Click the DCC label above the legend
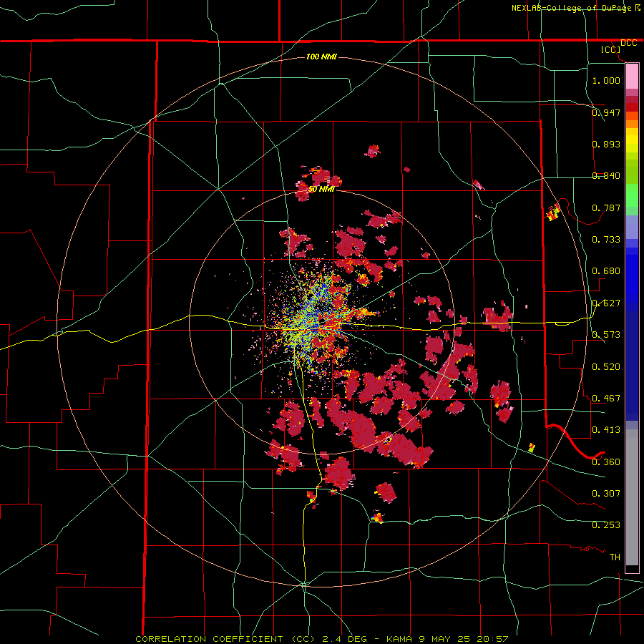 [628, 43]
